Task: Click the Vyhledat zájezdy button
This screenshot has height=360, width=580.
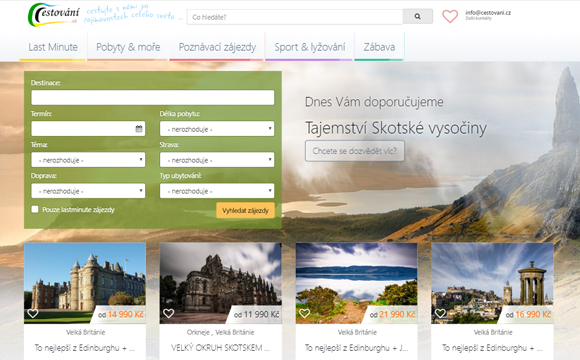Action: pos(245,210)
